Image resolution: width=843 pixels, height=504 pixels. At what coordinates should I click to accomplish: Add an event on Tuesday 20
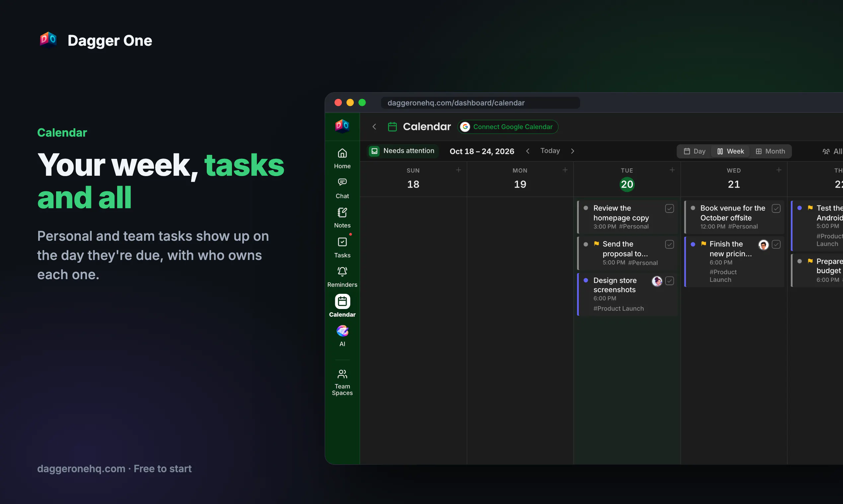tap(672, 170)
